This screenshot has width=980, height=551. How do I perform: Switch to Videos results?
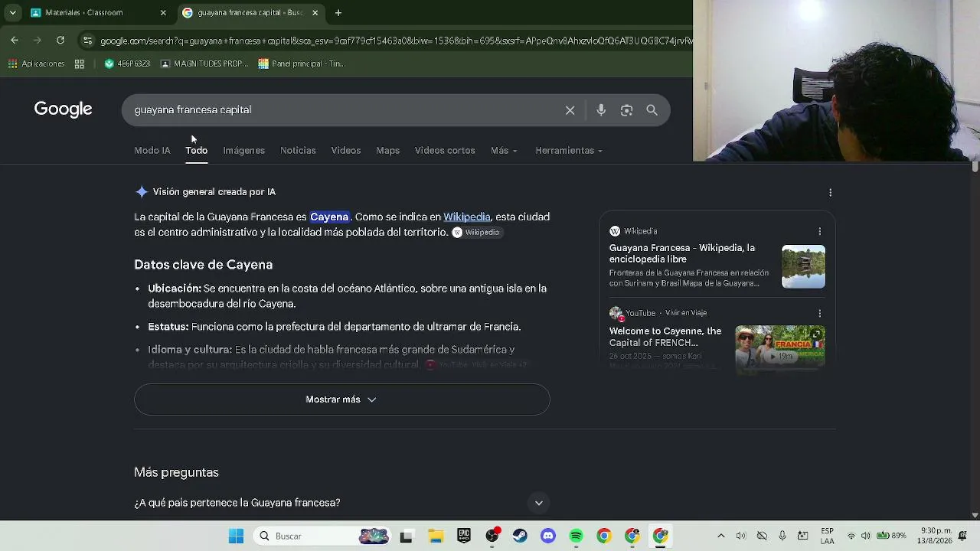(345, 151)
